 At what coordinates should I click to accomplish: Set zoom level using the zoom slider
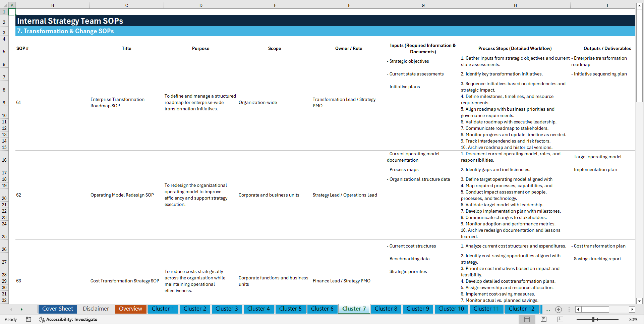[593, 319]
